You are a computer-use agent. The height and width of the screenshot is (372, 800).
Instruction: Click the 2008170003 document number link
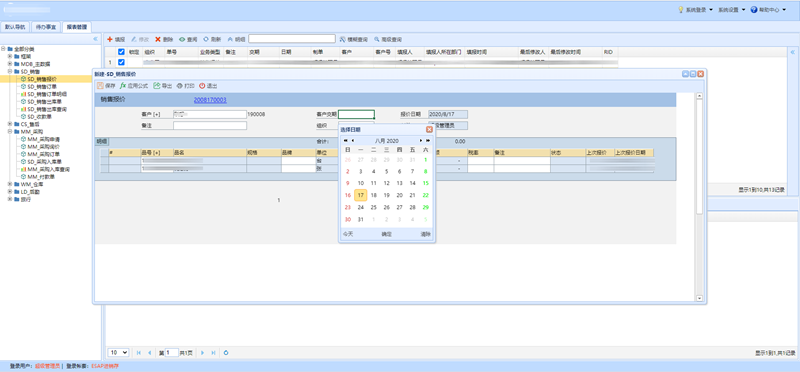tap(210, 100)
